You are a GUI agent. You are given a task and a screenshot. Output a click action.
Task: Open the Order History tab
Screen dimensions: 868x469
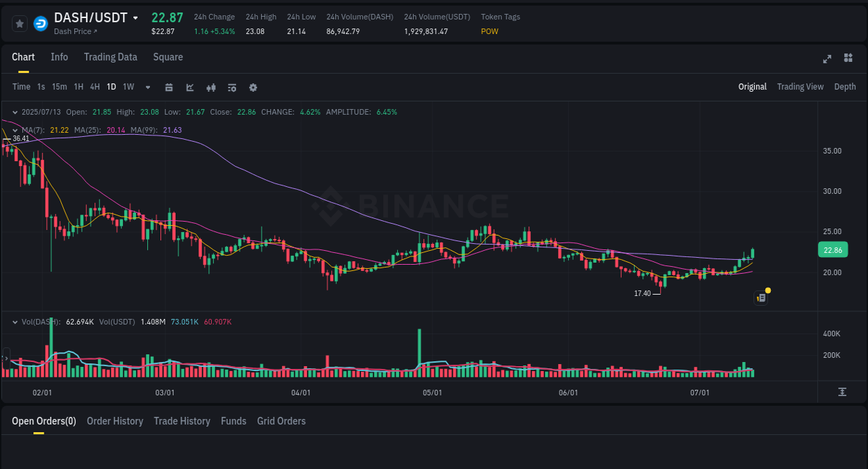(115, 421)
